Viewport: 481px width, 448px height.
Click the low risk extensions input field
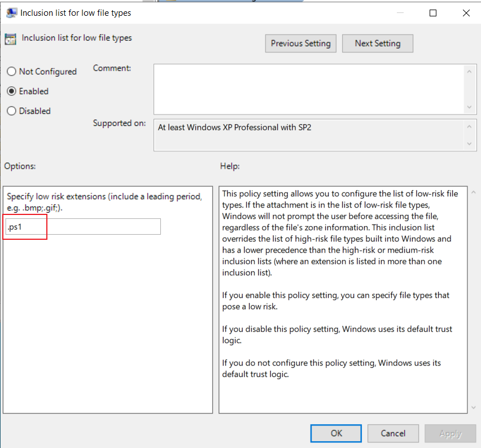[83, 227]
